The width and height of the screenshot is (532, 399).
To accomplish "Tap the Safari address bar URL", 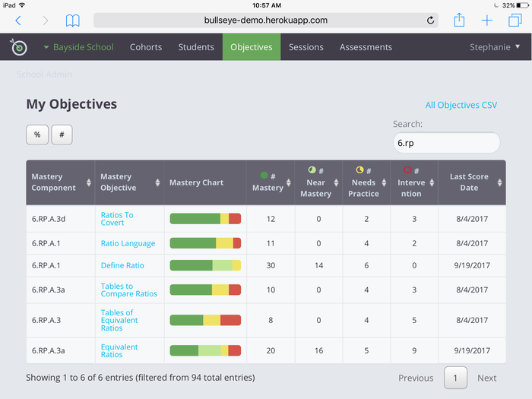I will 266,21.
